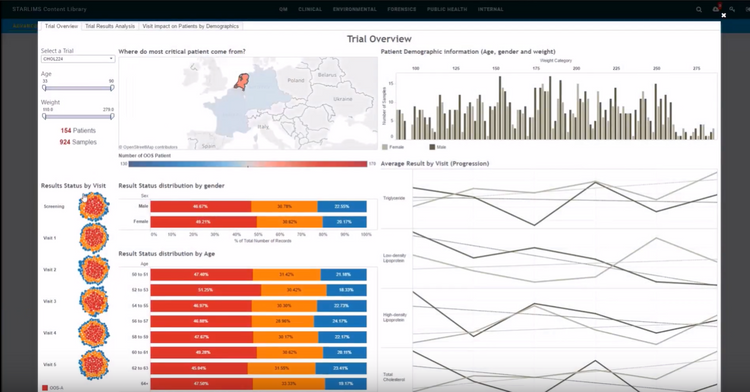Open Visit Impact on Patients by Demographics tab
750x392 pixels.
point(190,26)
